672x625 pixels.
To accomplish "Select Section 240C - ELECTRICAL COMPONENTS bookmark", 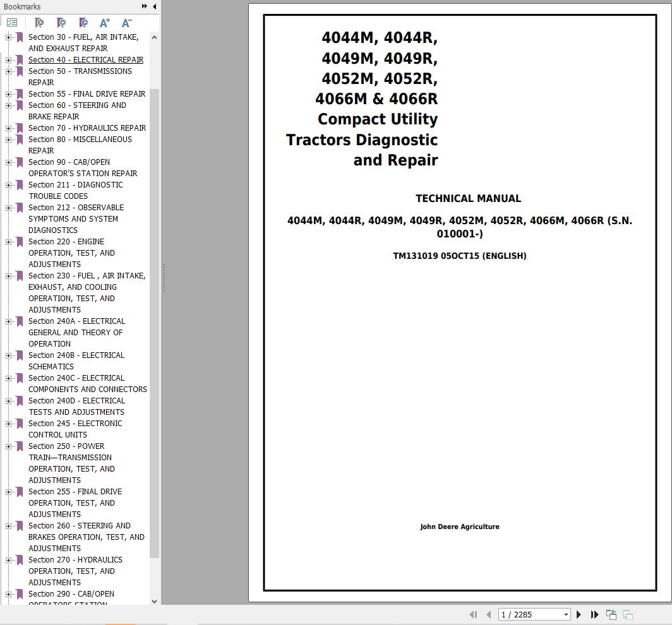I will tap(88, 383).
